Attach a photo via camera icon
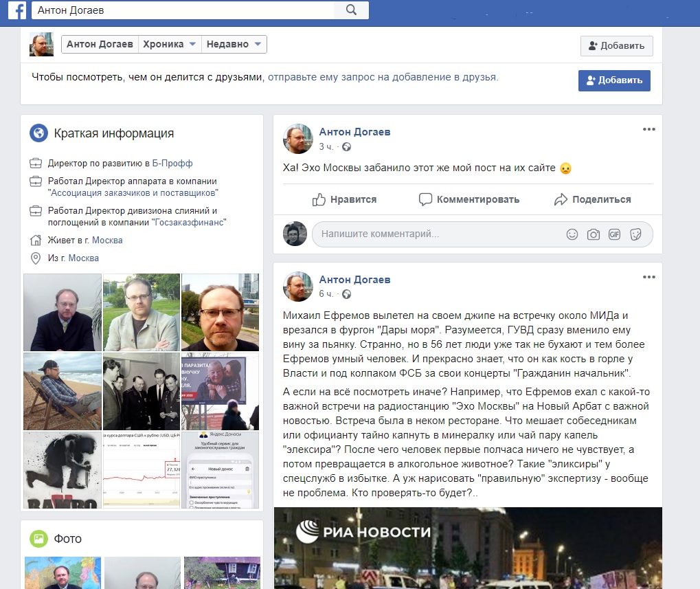Viewport: 700px width, 589px height. pyautogui.click(x=593, y=234)
